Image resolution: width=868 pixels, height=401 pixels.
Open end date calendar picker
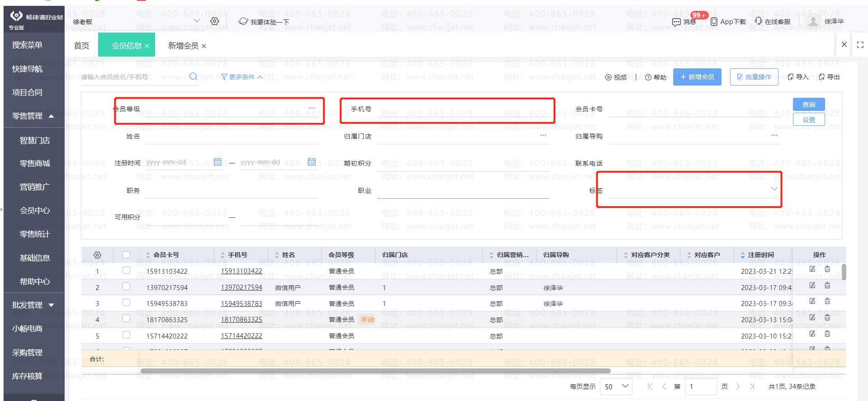(x=311, y=162)
